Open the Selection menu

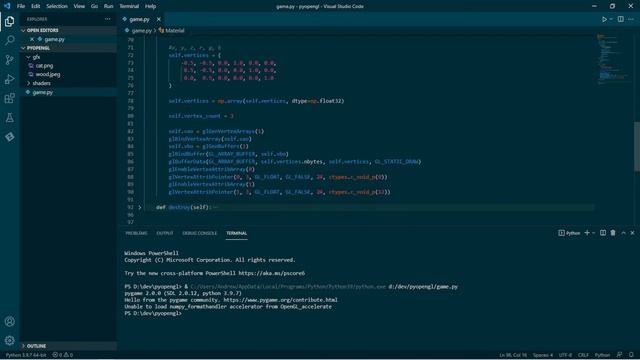point(57,6)
